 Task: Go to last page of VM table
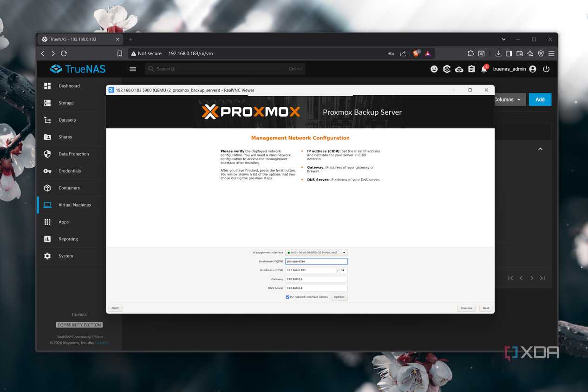[x=542, y=278]
